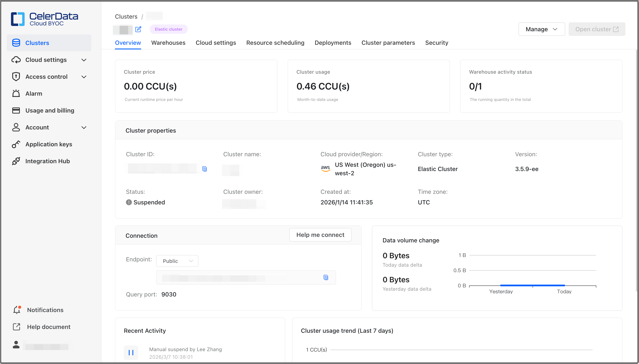Click the AWS cloud provider icon
639x364 pixels.
(x=325, y=169)
